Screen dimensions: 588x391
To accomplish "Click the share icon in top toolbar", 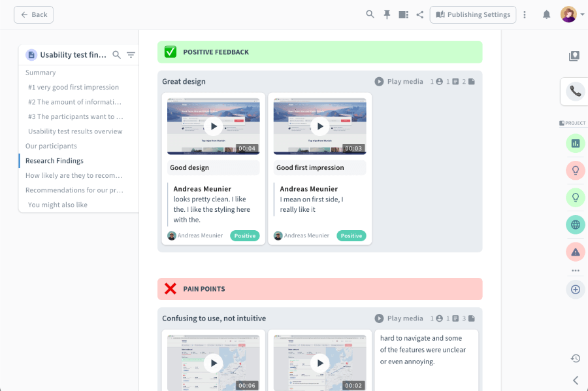I will coord(420,14).
